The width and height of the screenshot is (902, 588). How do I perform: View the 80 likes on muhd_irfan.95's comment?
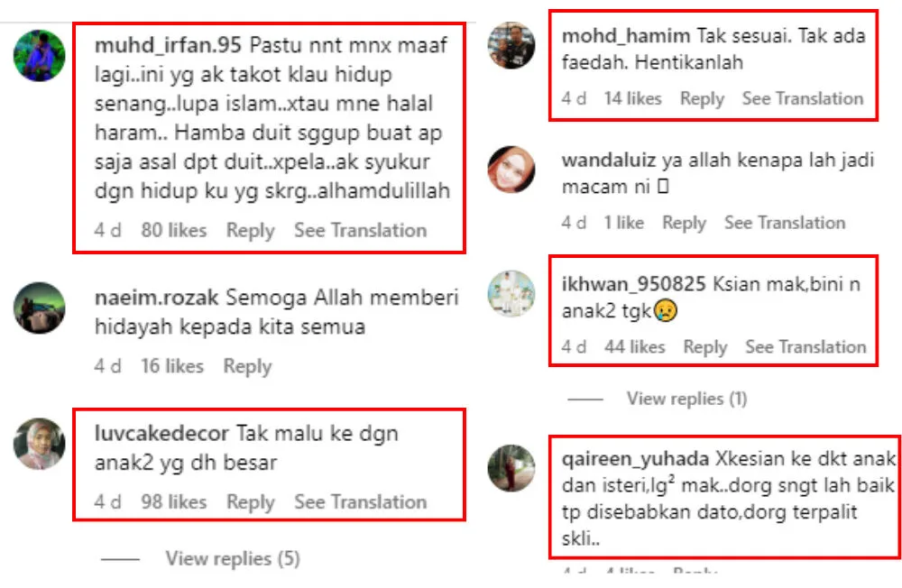[174, 231]
